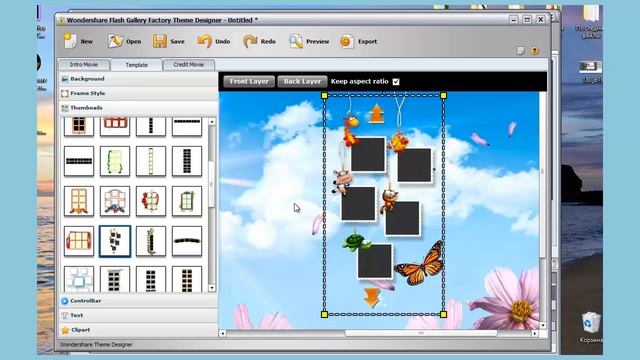The height and width of the screenshot is (360, 640).
Task: Select the Template tab
Action: point(136,65)
